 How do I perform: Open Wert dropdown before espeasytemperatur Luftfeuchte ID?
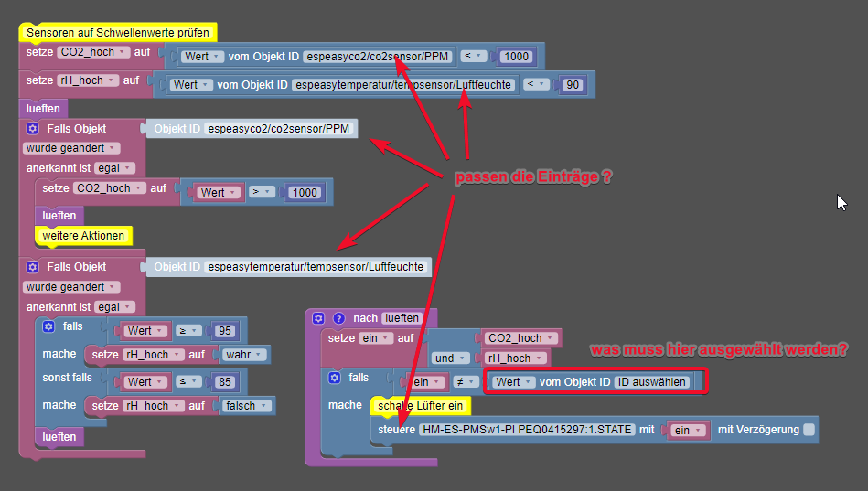point(191,85)
